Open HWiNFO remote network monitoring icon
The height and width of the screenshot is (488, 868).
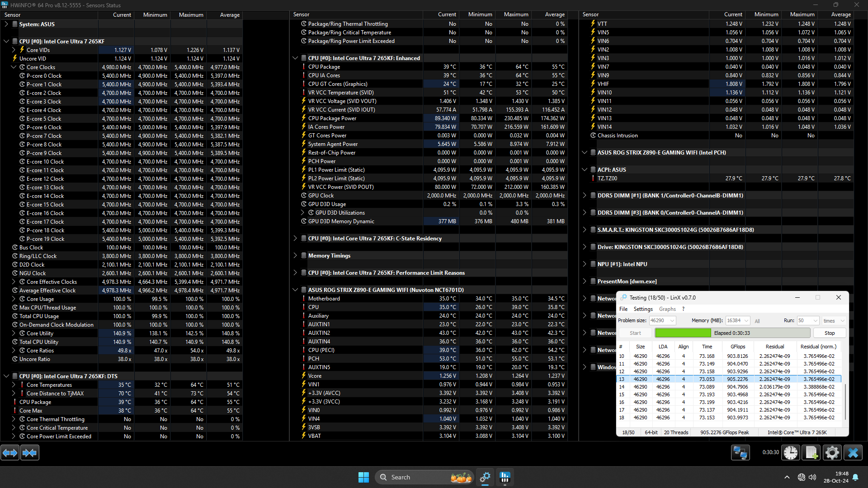[x=741, y=452]
